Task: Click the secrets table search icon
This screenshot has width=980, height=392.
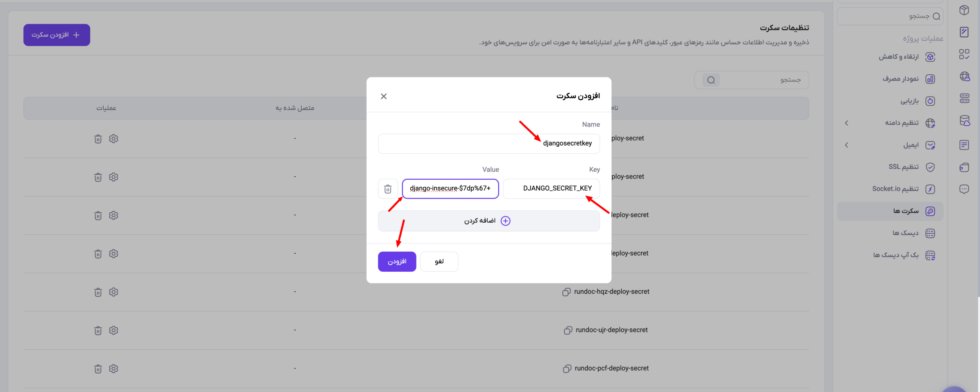Action: click(x=711, y=80)
